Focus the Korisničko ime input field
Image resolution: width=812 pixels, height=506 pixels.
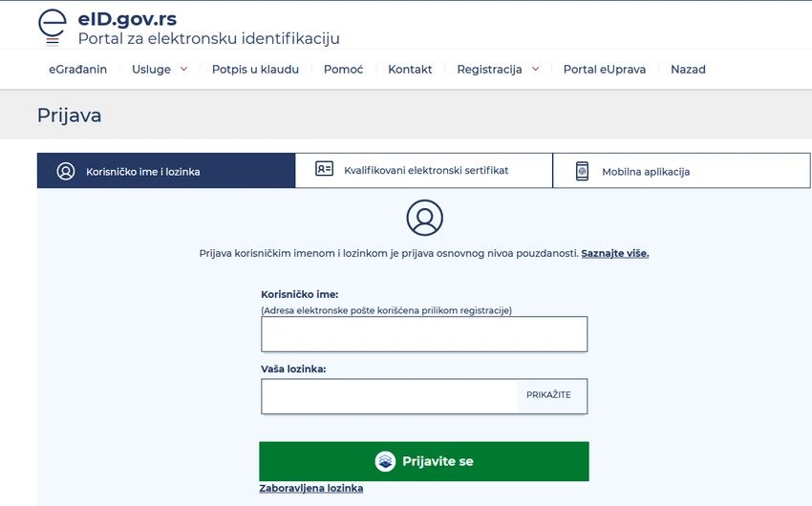pyautogui.click(x=424, y=334)
